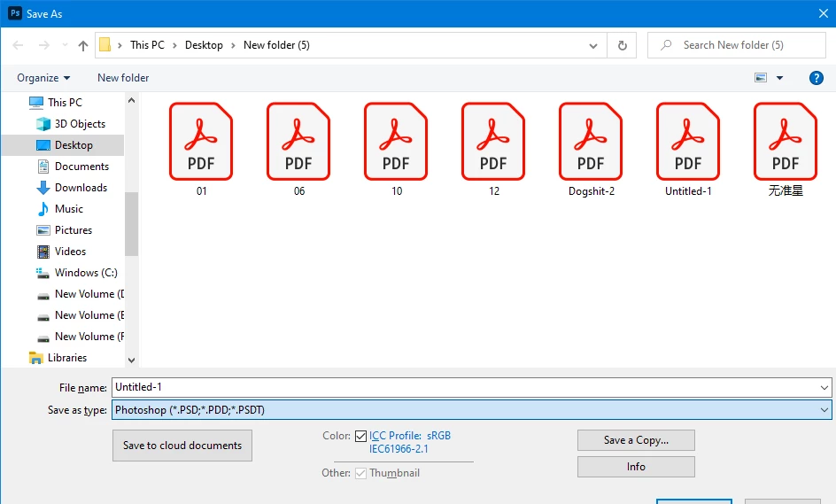Open the help question mark icon

(816, 78)
